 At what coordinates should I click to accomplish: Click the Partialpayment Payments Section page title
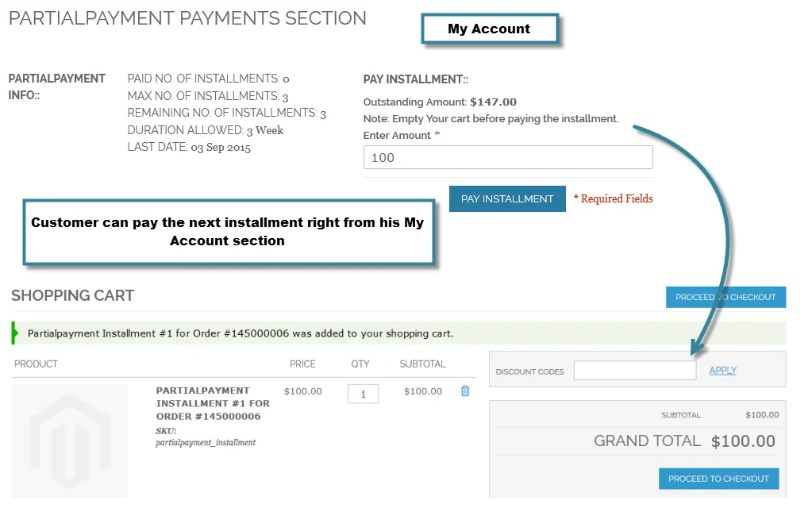pos(187,18)
